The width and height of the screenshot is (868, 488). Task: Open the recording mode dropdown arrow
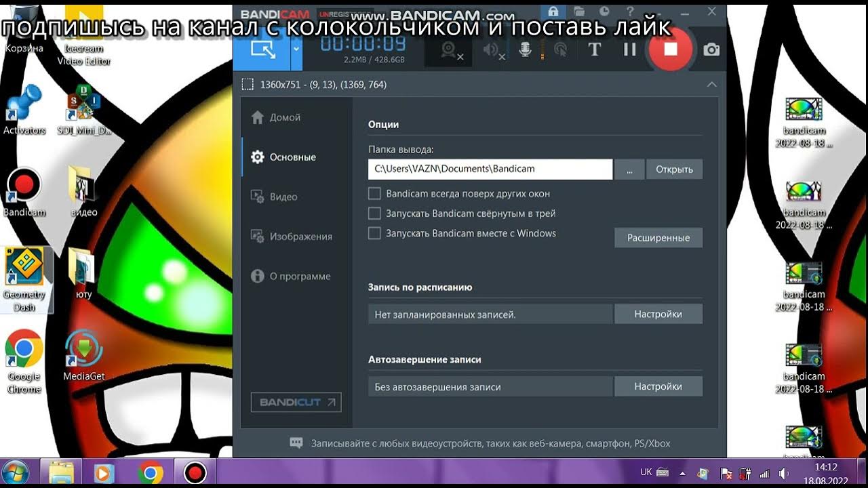click(296, 49)
